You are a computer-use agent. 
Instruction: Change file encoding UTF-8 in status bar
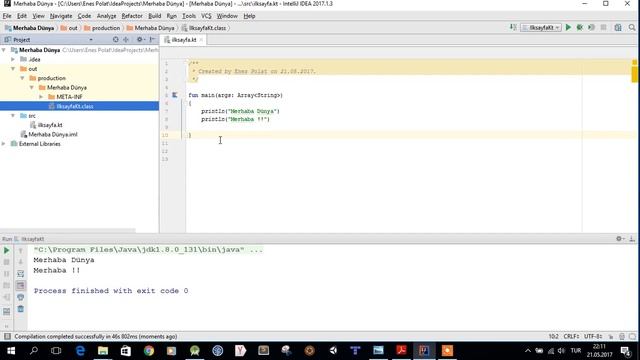[593, 337]
